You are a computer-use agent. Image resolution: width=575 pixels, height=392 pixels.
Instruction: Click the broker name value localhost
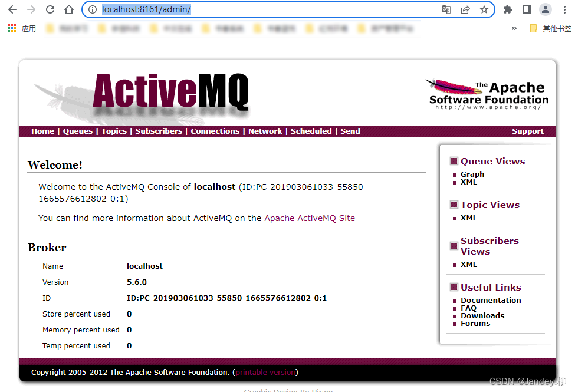coord(144,266)
